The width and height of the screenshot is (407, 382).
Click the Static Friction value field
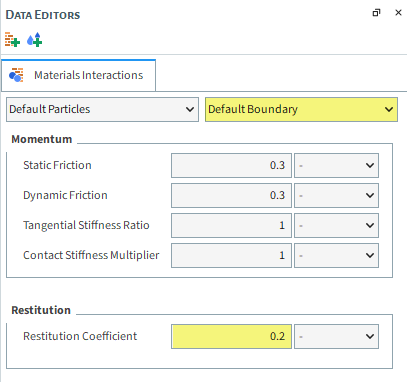pos(231,165)
